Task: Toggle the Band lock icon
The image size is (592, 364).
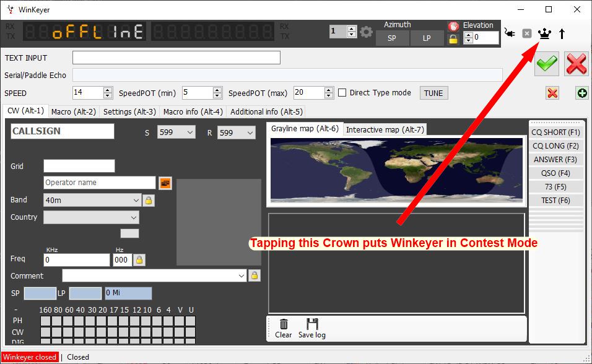Action: coord(149,201)
